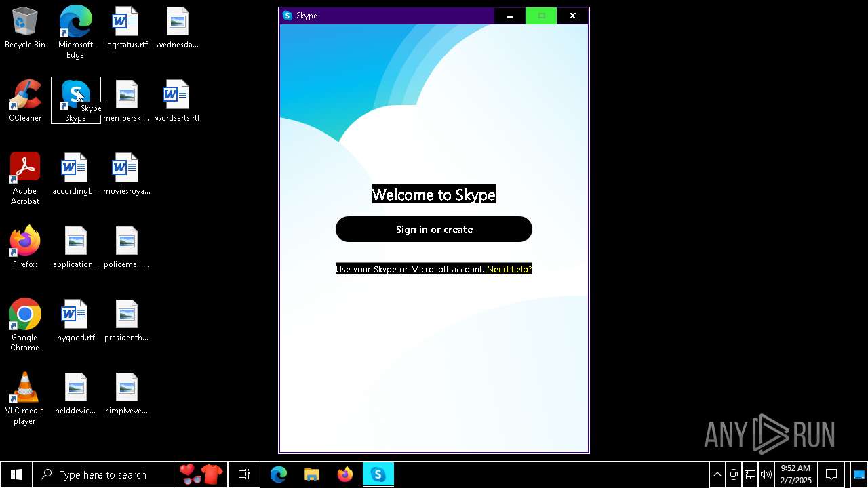868x488 pixels.
Task: Launch Firefox from the taskbar
Action: tap(344, 474)
